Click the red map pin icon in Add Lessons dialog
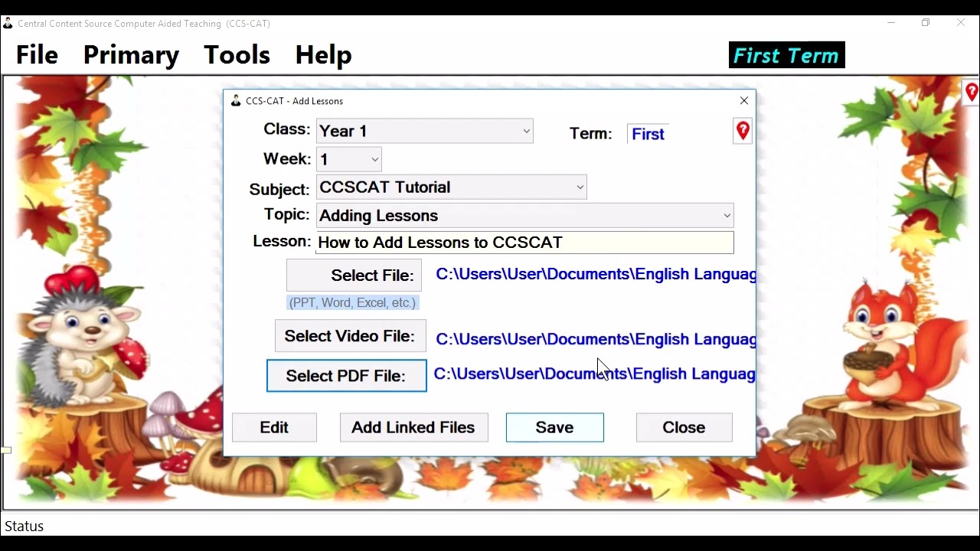The width and height of the screenshot is (980, 551). (x=743, y=131)
